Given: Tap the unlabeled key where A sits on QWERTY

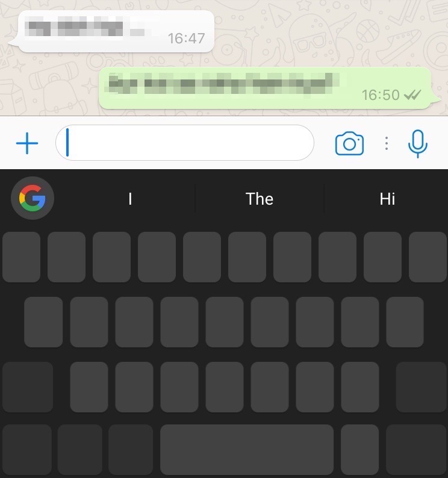Looking at the screenshot, I should click(43, 322).
